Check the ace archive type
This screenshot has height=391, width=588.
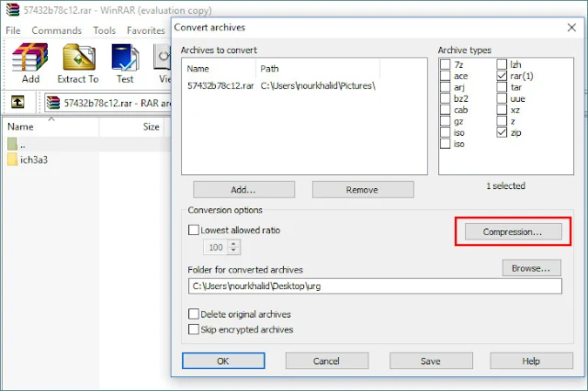coord(445,75)
